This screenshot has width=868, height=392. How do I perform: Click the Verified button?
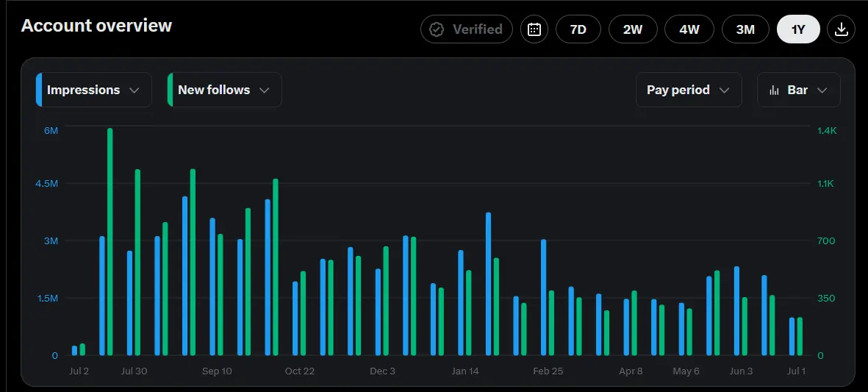coord(467,29)
